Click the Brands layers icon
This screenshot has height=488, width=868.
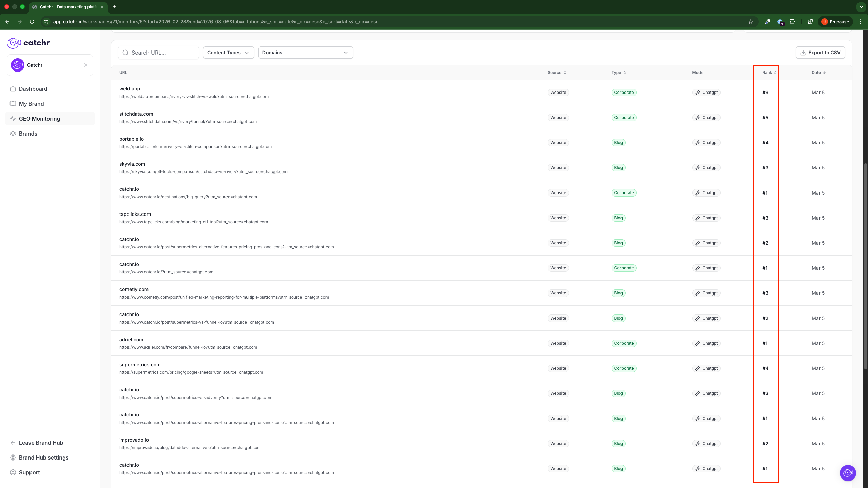(x=13, y=134)
